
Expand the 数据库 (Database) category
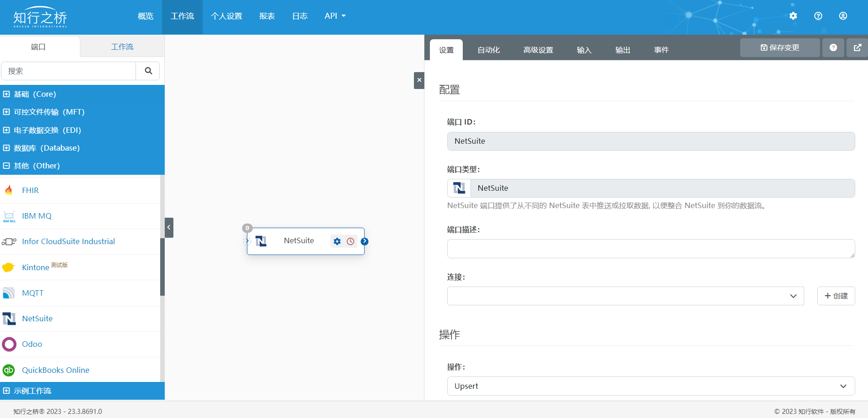pyautogui.click(x=82, y=148)
